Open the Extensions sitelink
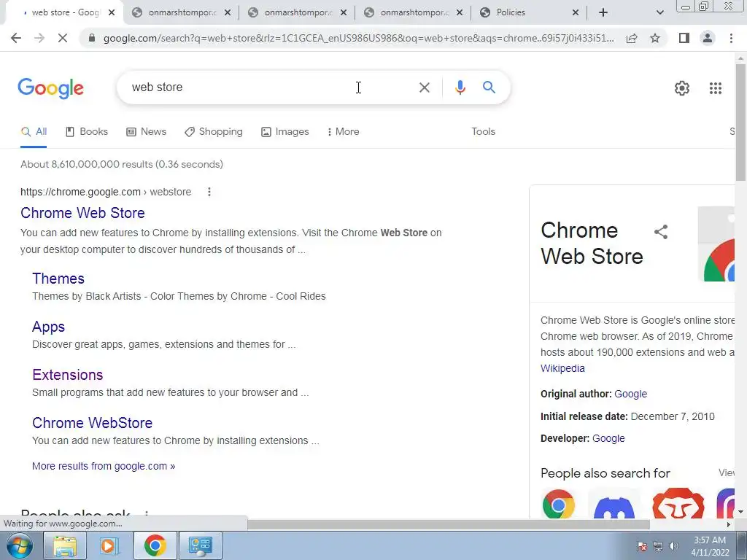Viewport: 747px width, 560px height. click(68, 375)
